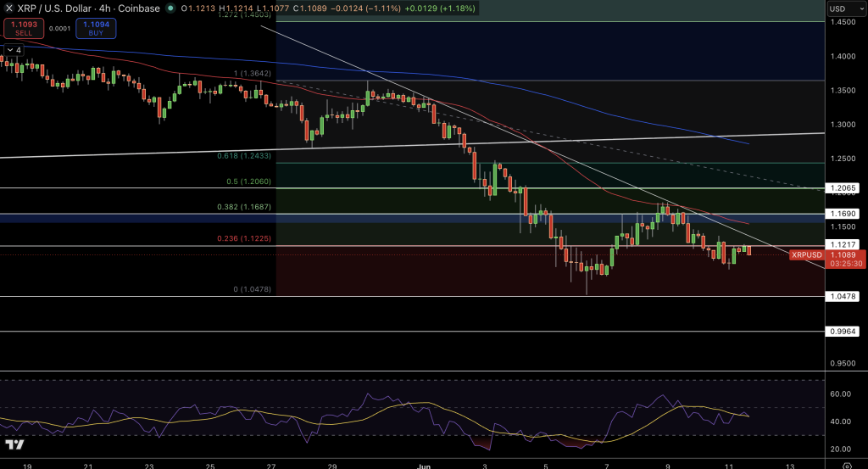Click the Fib label 1 (1.3642)

tap(253, 74)
